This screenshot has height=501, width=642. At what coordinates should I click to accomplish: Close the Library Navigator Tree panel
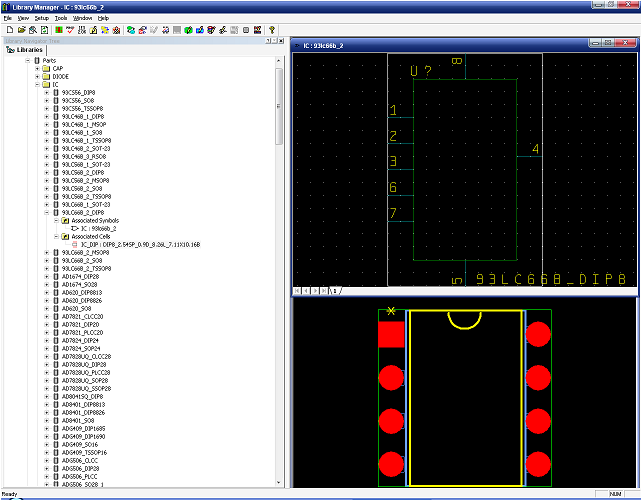280,41
